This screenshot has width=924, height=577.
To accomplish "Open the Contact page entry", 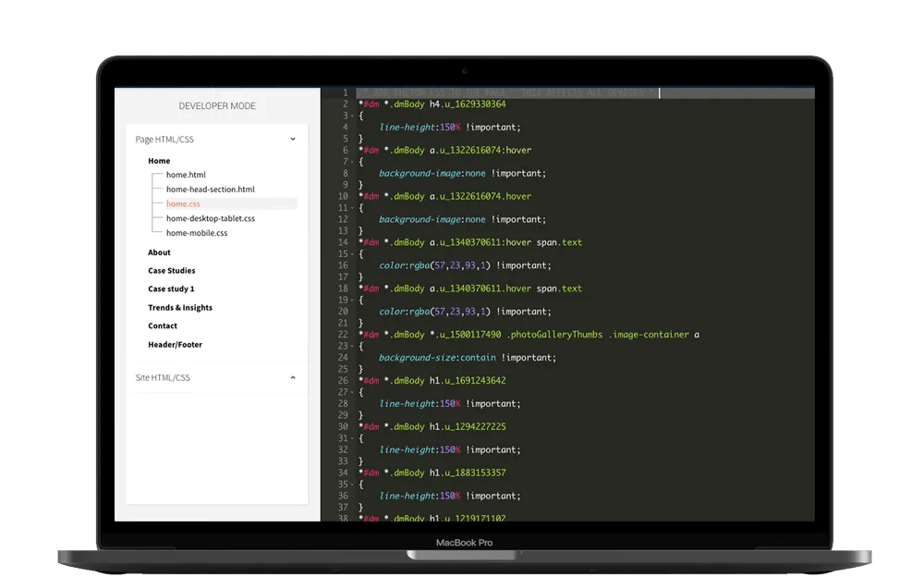I will [163, 326].
